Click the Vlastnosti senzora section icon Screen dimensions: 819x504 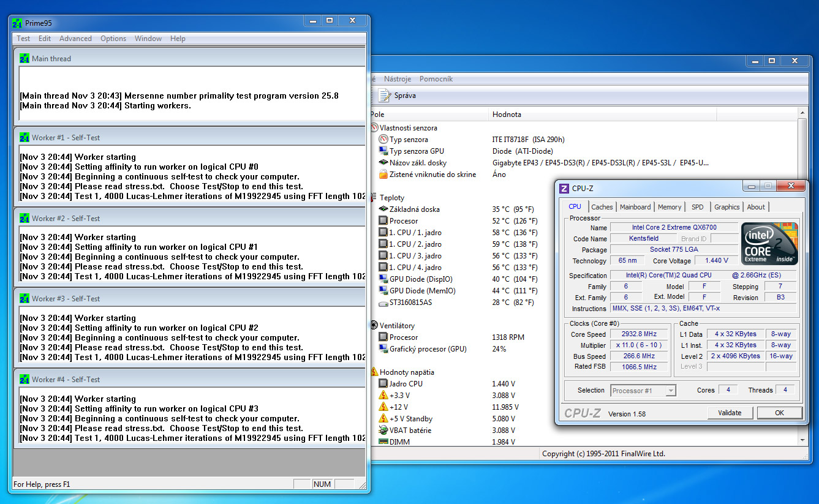(374, 128)
